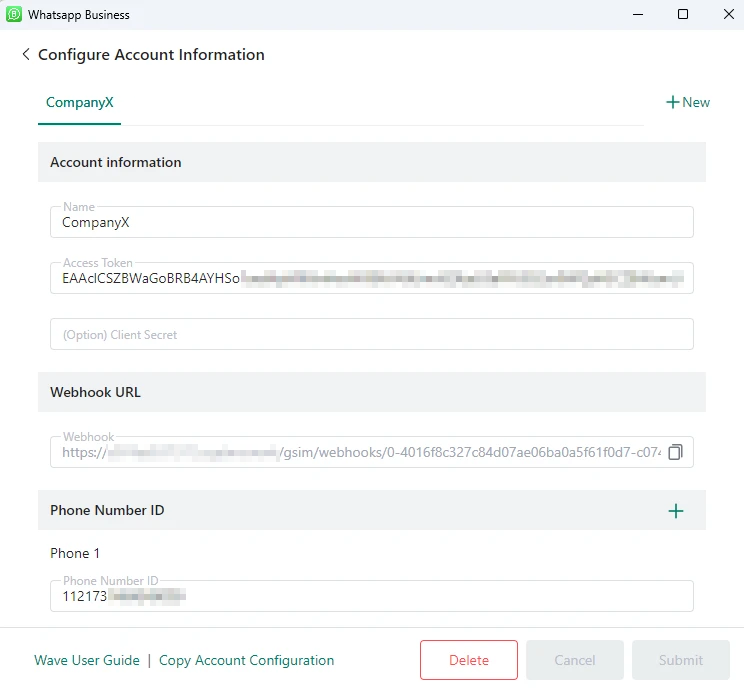The image size is (744, 689).
Task: Add a new account with +New
Action: [x=688, y=102]
